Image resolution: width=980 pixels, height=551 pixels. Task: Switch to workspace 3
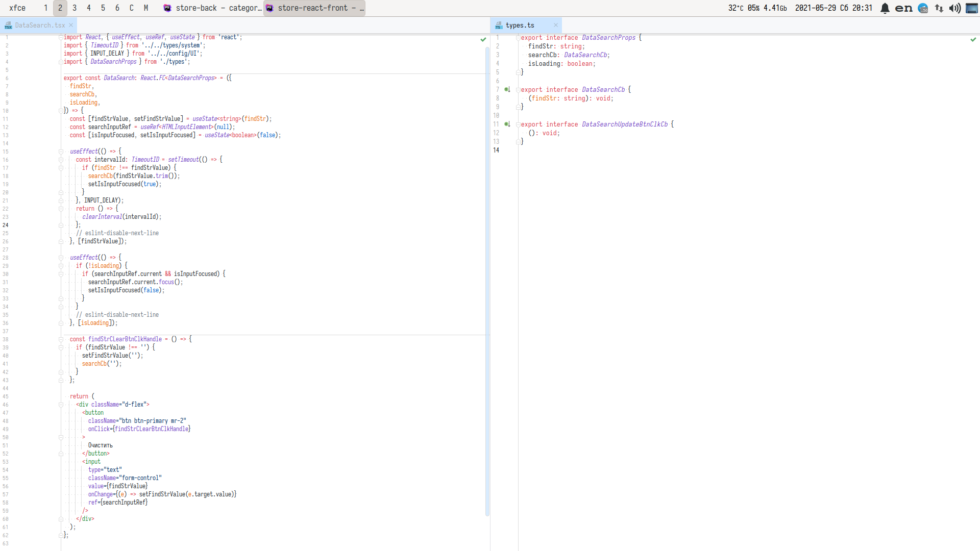coord(75,8)
